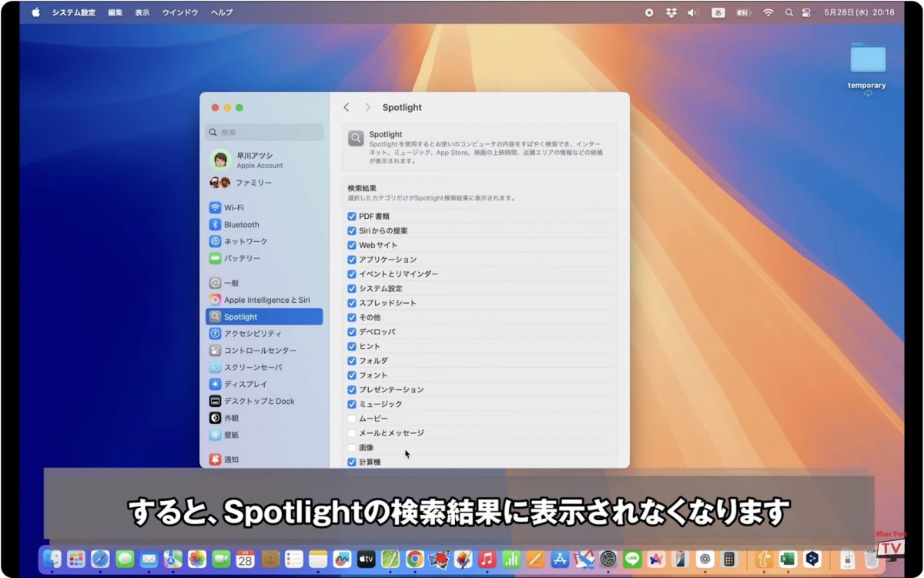
Task: Toggle イベントとリマインダー checkbox
Action: tap(352, 274)
